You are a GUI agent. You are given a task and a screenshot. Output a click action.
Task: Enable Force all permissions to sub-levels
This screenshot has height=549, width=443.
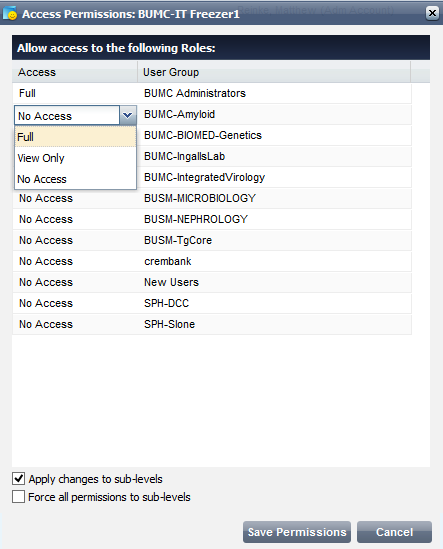point(19,496)
